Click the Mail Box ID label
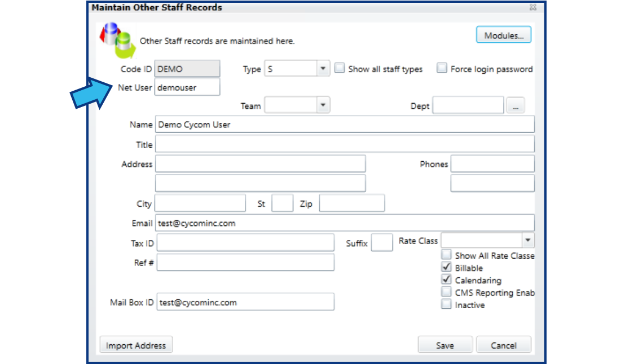The image size is (634, 364). [x=132, y=302]
